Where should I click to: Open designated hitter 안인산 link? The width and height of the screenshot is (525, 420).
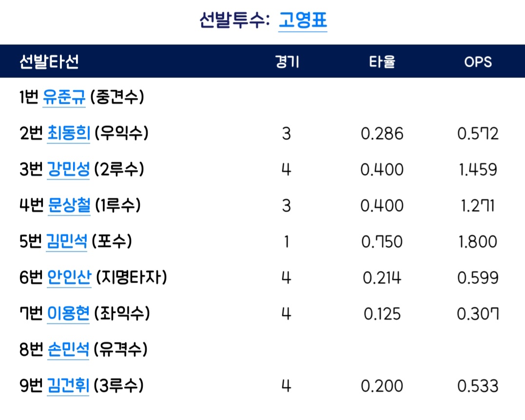(x=69, y=278)
